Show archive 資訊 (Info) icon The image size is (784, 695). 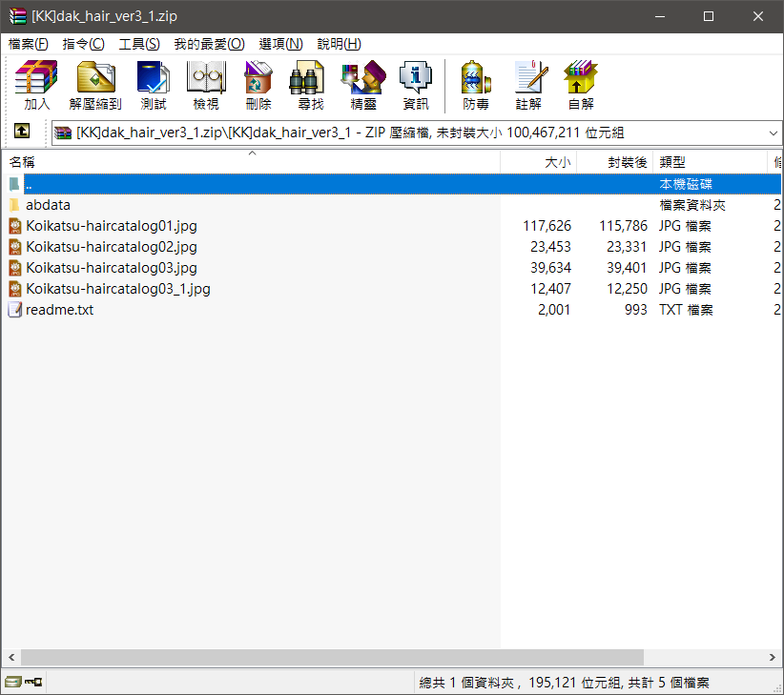pos(416,85)
